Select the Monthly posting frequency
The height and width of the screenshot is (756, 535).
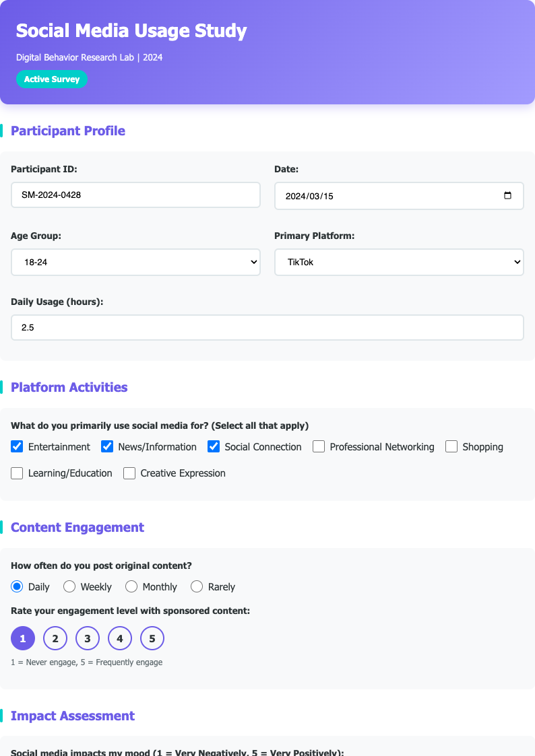(x=131, y=586)
